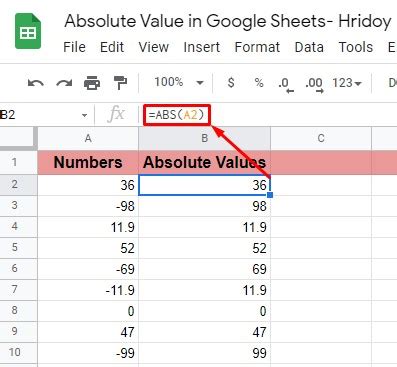Click the Print icon
The image size is (397, 367).
pos(92,83)
